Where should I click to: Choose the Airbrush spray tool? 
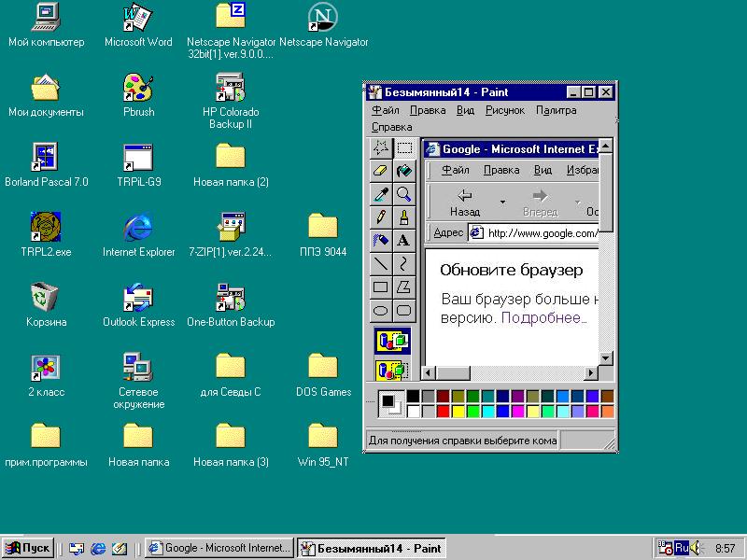[x=381, y=241]
